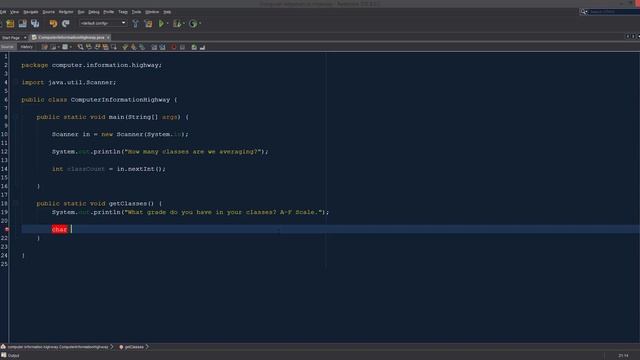Open the Team menu
This screenshot has width=640, height=360.
coord(123,12)
